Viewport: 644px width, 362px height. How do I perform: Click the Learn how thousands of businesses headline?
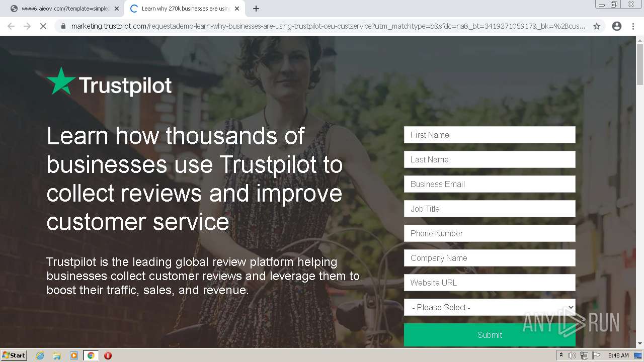tap(195, 178)
